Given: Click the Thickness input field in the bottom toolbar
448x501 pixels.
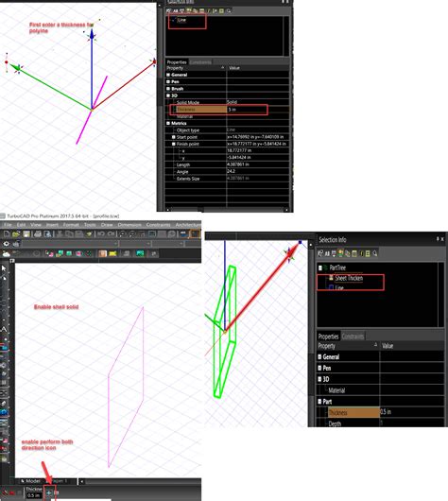Looking at the screenshot, I should [33, 495].
